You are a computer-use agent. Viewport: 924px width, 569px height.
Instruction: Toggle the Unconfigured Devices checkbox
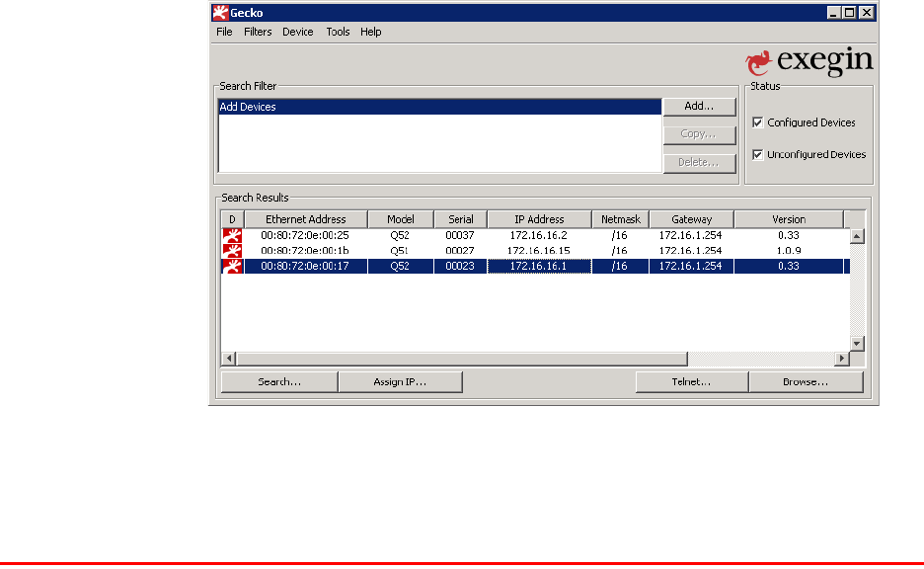click(758, 154)
